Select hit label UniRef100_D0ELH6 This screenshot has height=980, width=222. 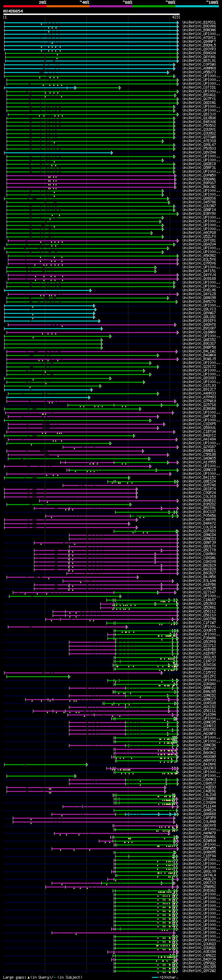pos(199,290)
